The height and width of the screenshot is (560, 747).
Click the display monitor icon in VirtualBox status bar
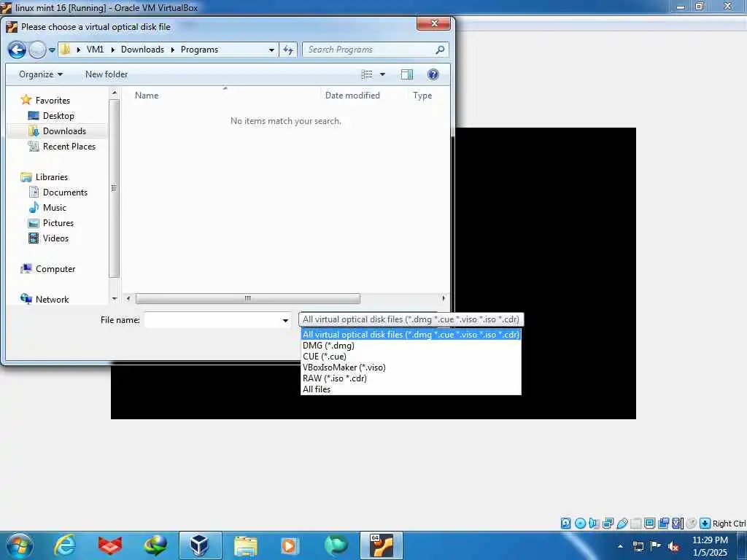coord(649,524)
